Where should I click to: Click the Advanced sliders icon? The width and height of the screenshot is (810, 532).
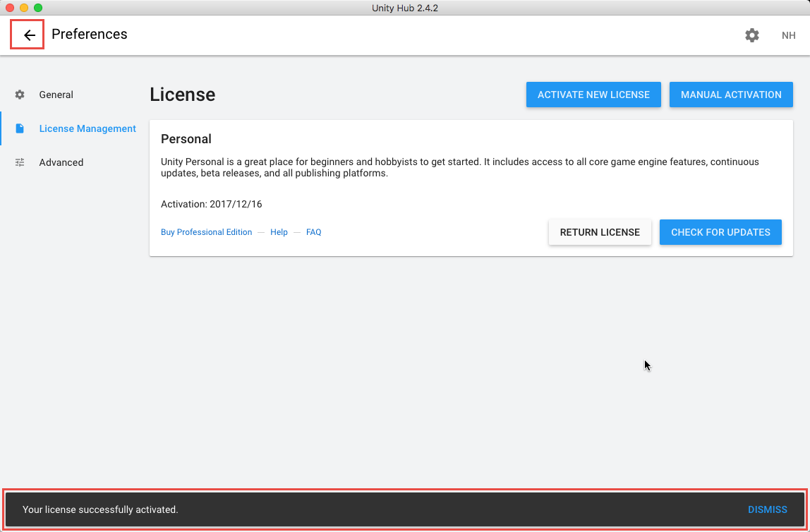[x=20, y=162]
